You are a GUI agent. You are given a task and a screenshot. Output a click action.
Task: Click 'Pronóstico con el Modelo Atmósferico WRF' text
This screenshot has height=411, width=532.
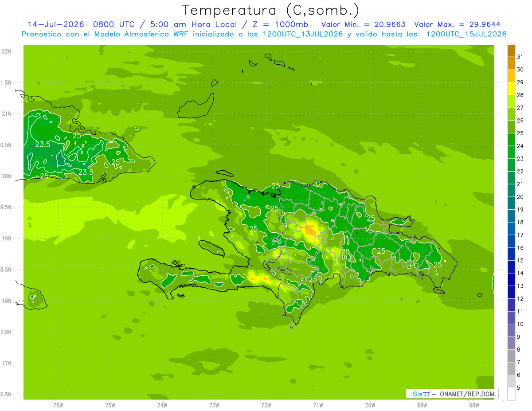click(x=106, y=34)
